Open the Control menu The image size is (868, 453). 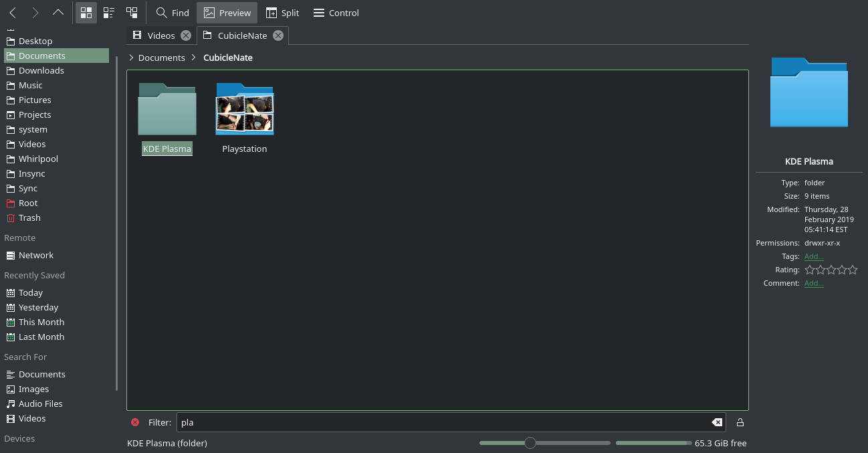point(336,12)
